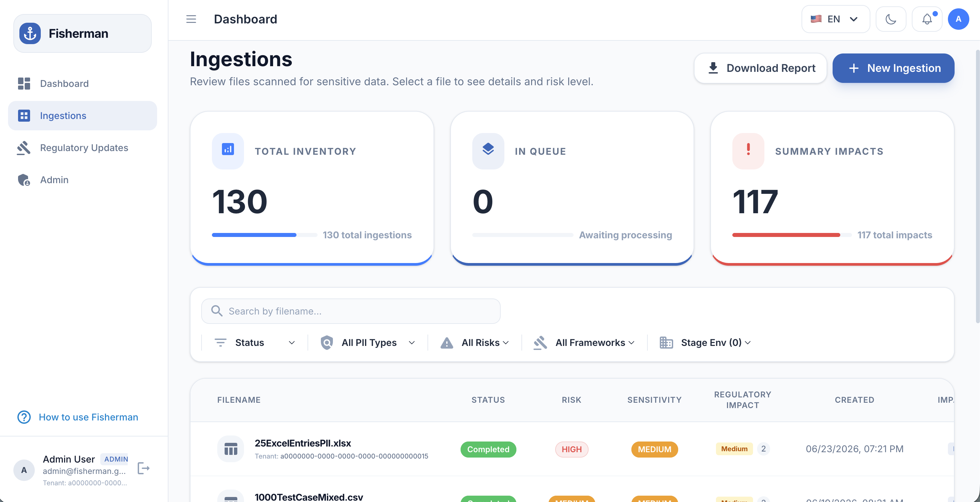
Task: Click the Ingestions sidebar icon
Action: (24, 116)
